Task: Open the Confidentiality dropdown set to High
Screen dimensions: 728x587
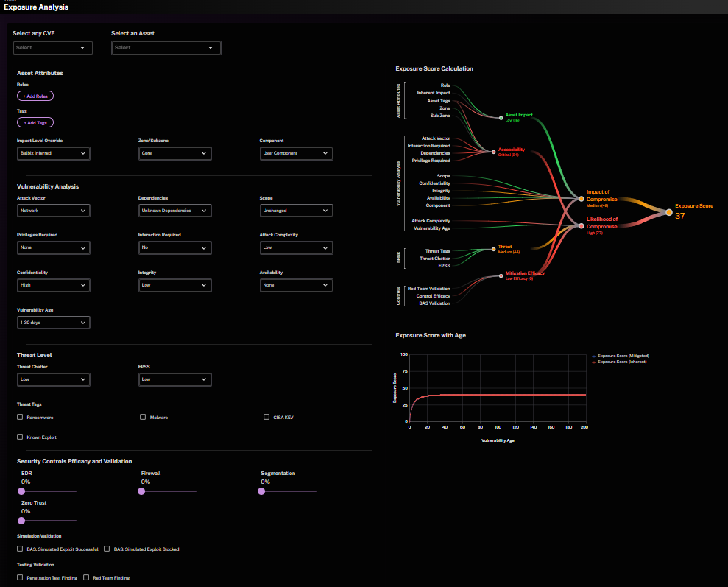Action: [x=54, y=285]
